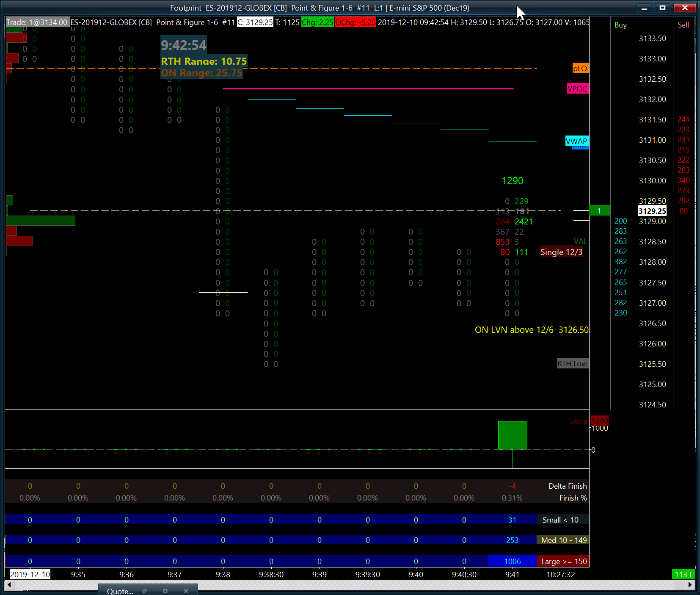700x595 pixels.
Task: Click the Sell column header
Action: (683, 25)
